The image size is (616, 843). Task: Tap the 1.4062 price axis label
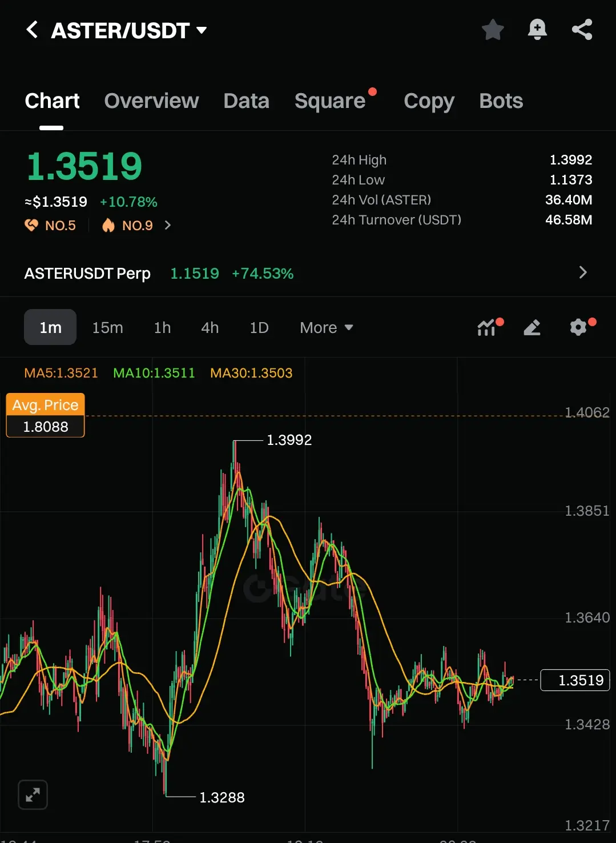(x=587, y=412)
